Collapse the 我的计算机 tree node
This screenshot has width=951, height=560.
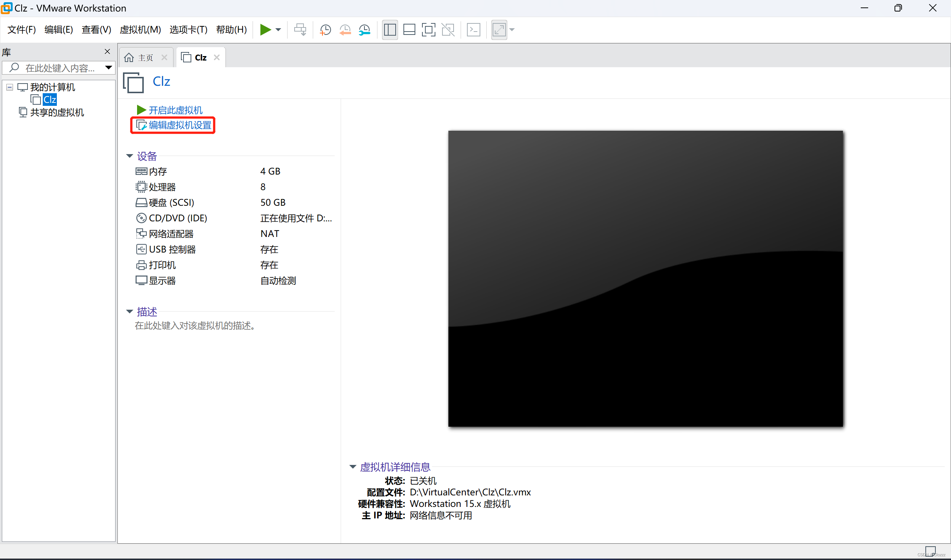point(9,87)
